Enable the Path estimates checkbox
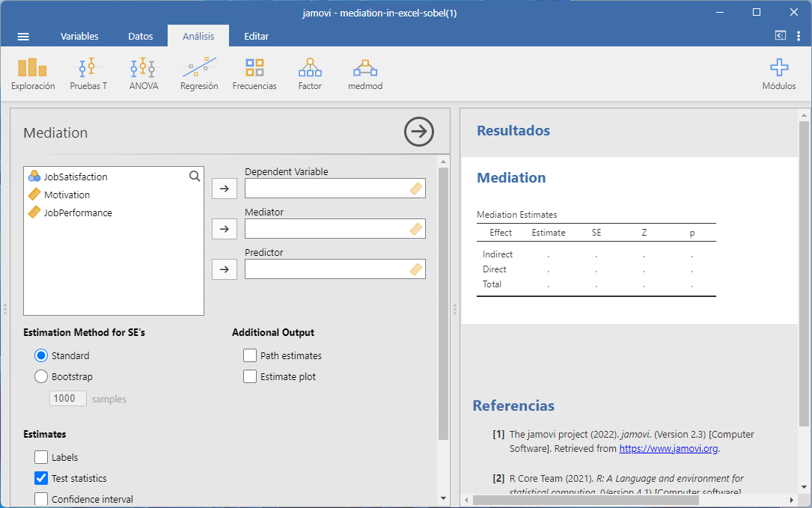 coord(250,356)
